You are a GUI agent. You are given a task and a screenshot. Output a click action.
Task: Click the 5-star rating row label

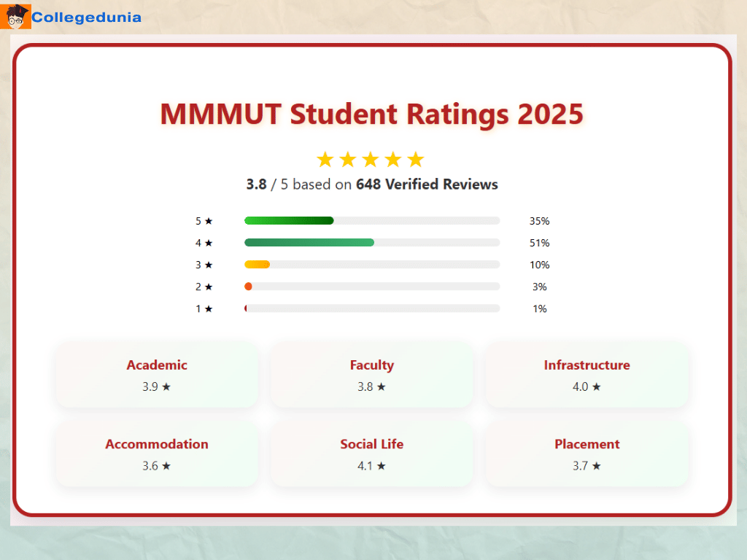click(204, 221)
